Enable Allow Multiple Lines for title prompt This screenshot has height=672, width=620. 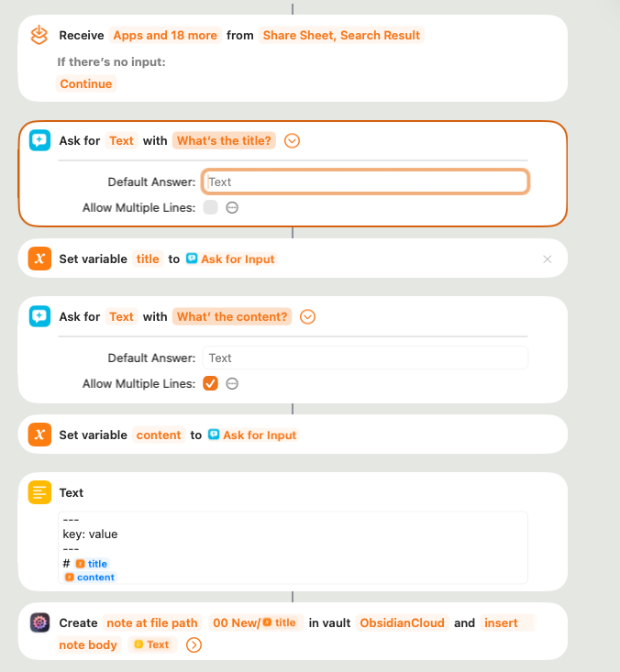[211, 207]
